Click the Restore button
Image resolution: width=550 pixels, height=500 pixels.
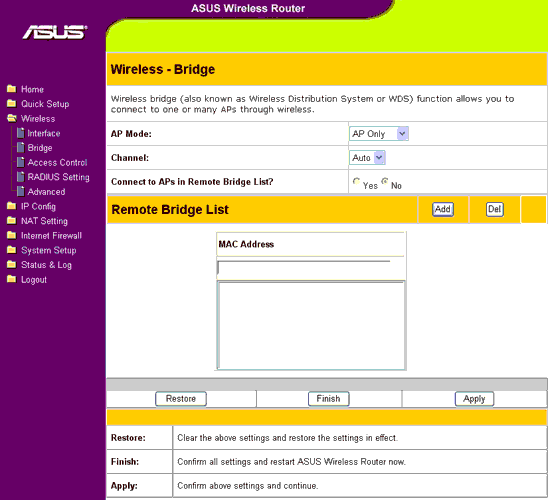[x=181, y=399]
